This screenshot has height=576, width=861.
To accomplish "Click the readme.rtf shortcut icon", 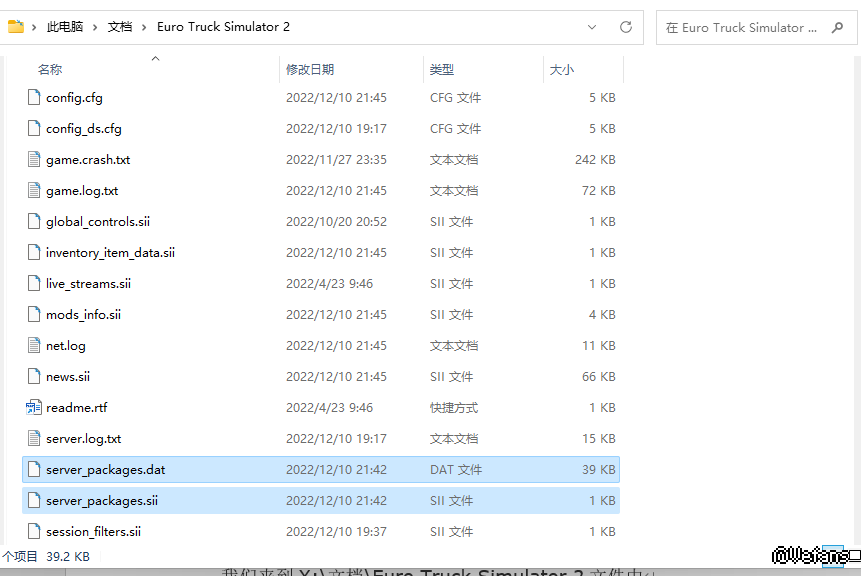I will click(33, 408).
